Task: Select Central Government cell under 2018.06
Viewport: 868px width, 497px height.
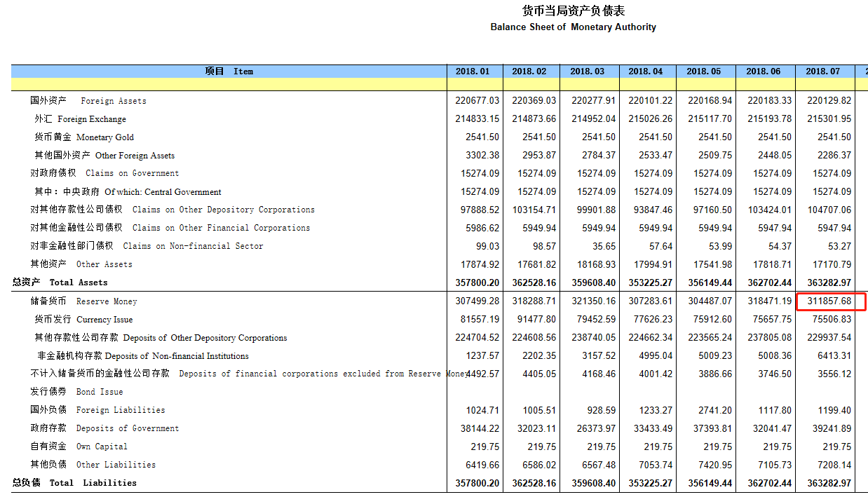Action: point(773,192)
